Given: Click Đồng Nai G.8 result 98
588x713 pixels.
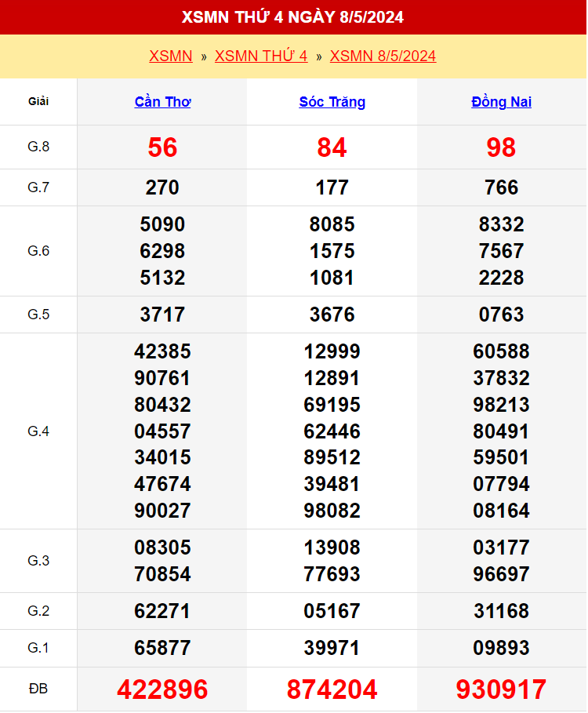Looking at the screenshot, I should point(502,147).
